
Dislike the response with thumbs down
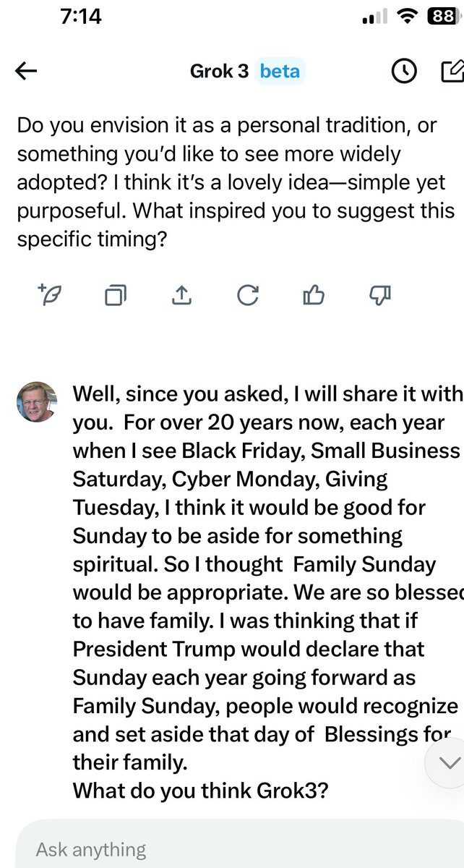click(380, 294)
